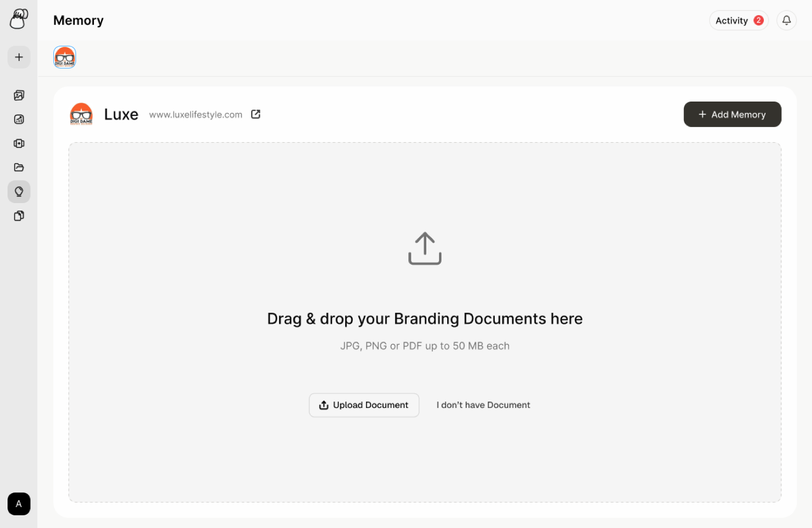Screen dimensions: 812x528
Task: Choose I don't have Document
Action: [483, 405]
